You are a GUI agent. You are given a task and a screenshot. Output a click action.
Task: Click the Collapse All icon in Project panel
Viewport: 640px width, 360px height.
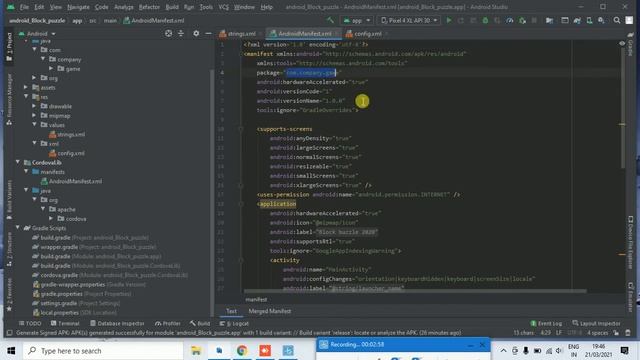181,33
